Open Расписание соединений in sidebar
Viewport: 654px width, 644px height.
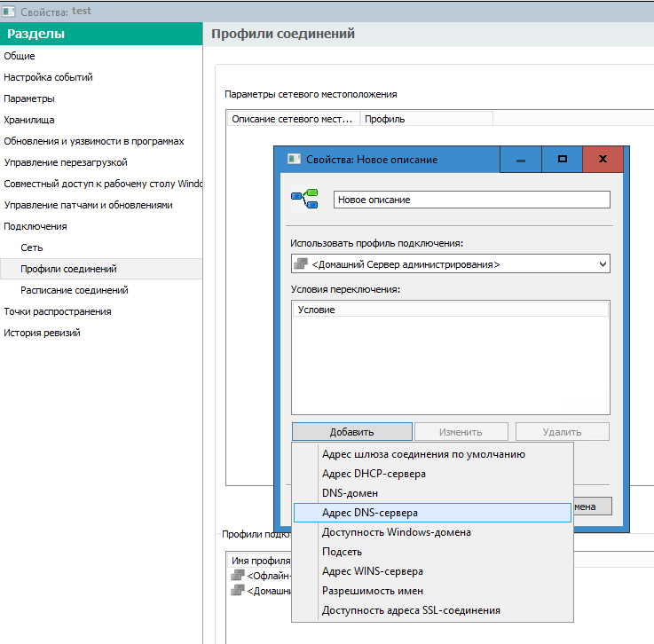point(75,290)
